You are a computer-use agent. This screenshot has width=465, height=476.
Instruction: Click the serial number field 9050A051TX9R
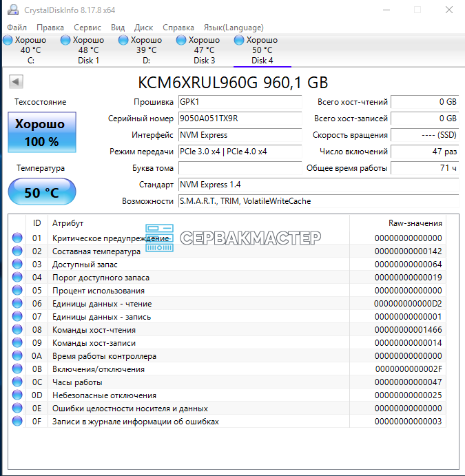[240, 118]
